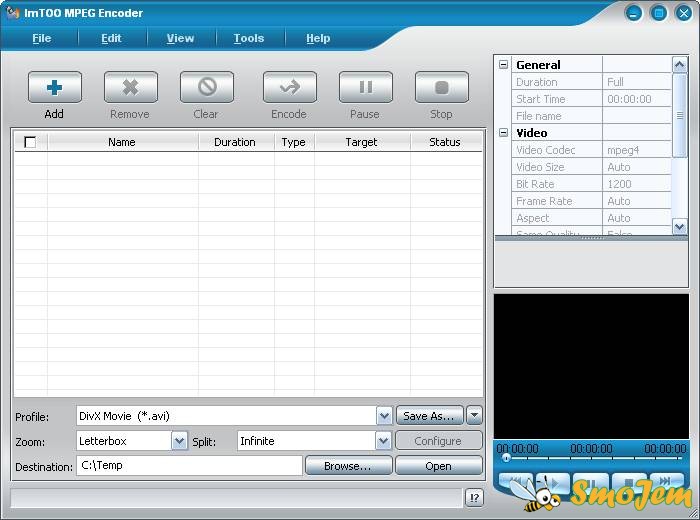Collapse the Video properties group
The height and width of the screenshot is (520, 700).
click(503, 133)
